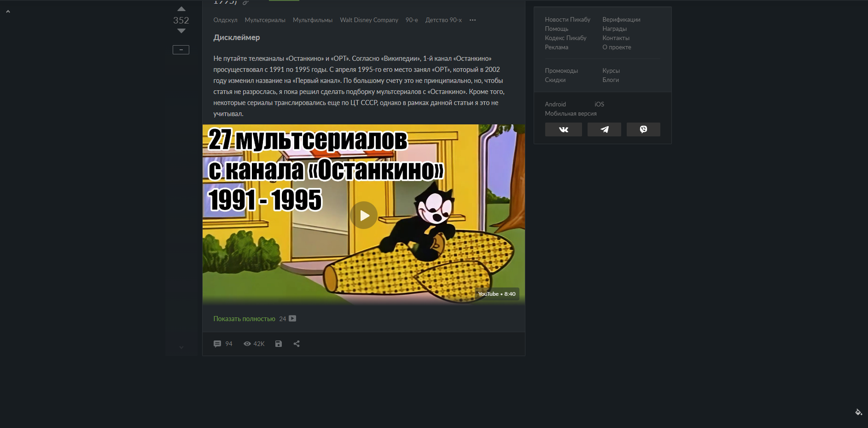The height and width of the screenshot is (428, 868).
Task: Open the Viber social link
Action: pyautogui.click(x=643, y=129)
